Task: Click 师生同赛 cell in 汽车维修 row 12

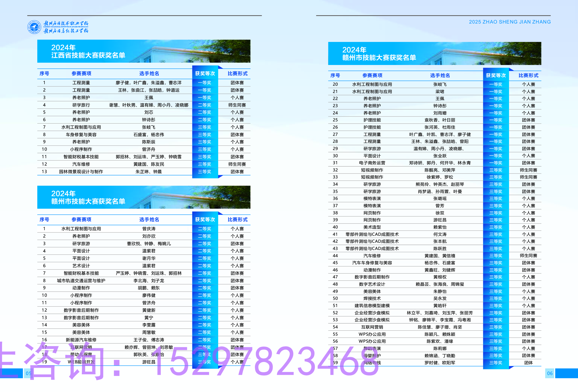Action: 237,164
